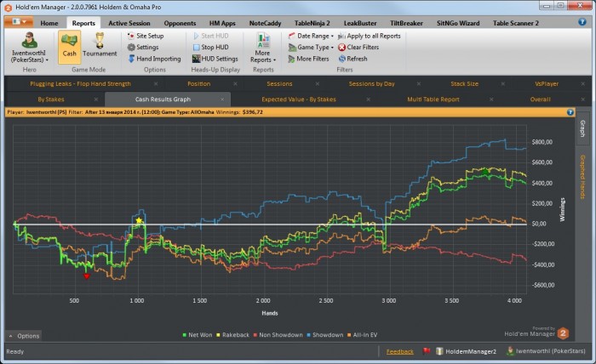Viewport: 596px width, 364px height.
Task: Toggle All-In EV legend series
Action: [362, 335]
